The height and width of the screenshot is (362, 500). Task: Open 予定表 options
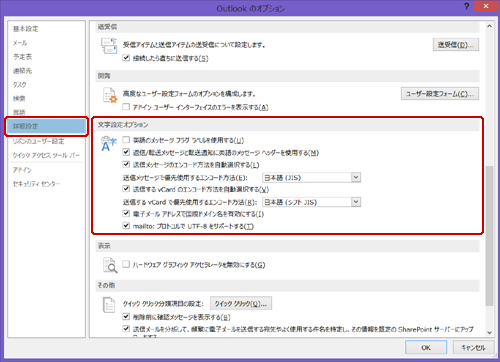(22, 57)
